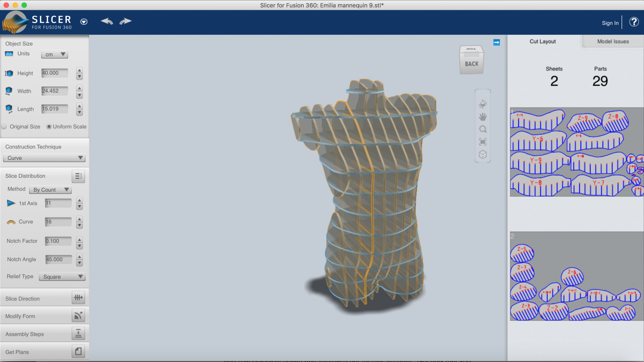Image resolution: width=644 pixels, height=362 pixels.
Task: Open the Method By Count dropdown
Action: (x=50, y=190)
